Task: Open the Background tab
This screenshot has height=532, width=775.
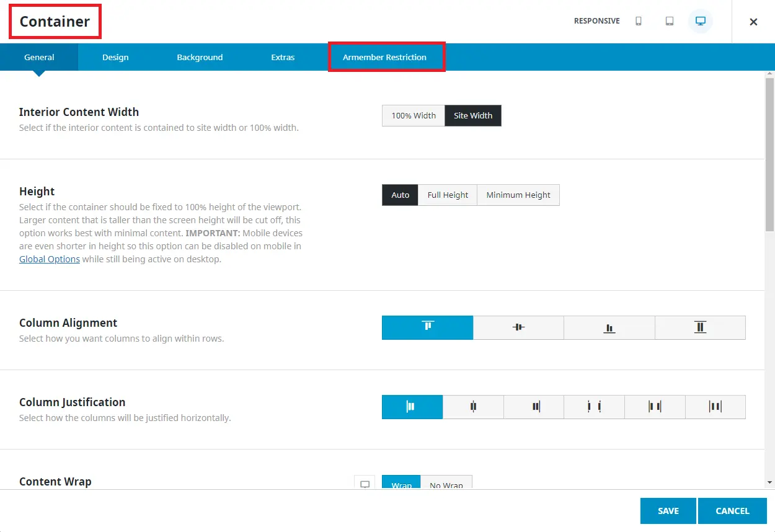Action: click(x=200, y=58)
